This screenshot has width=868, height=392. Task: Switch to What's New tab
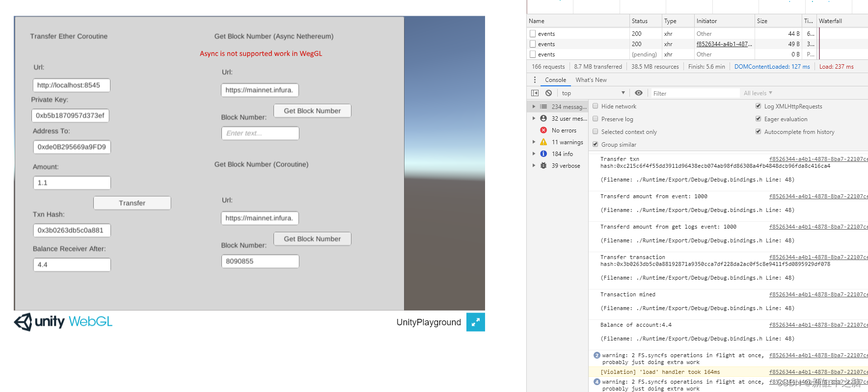coord(591,80)
